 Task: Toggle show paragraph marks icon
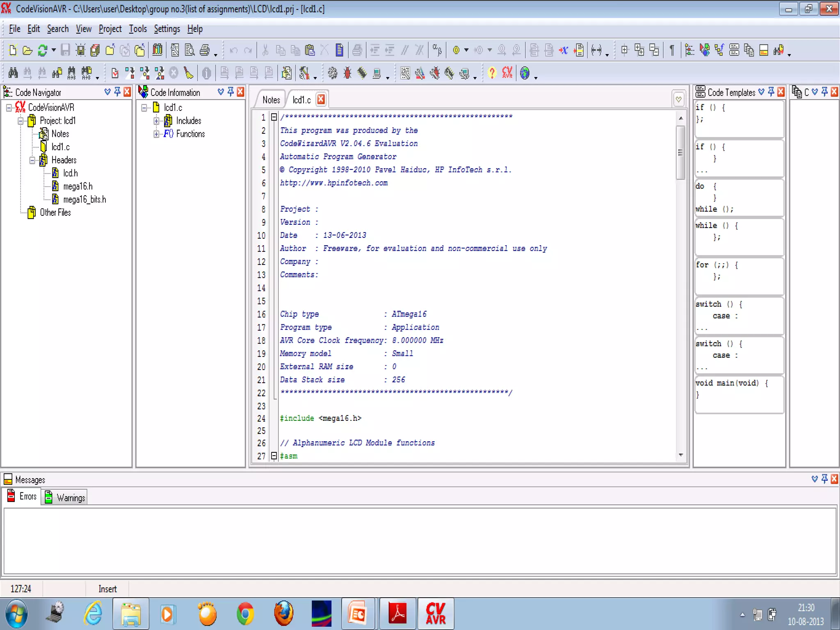(671, 50)
